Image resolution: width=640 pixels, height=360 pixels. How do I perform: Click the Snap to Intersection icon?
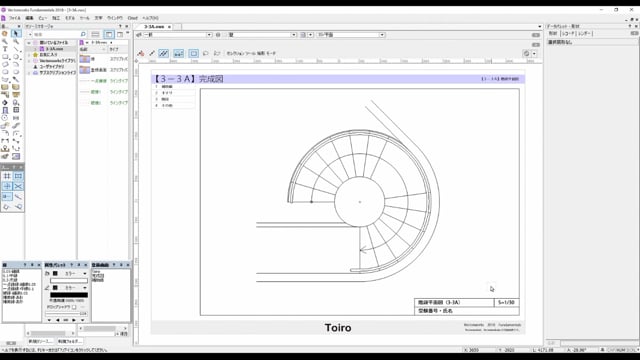[18, 186]
